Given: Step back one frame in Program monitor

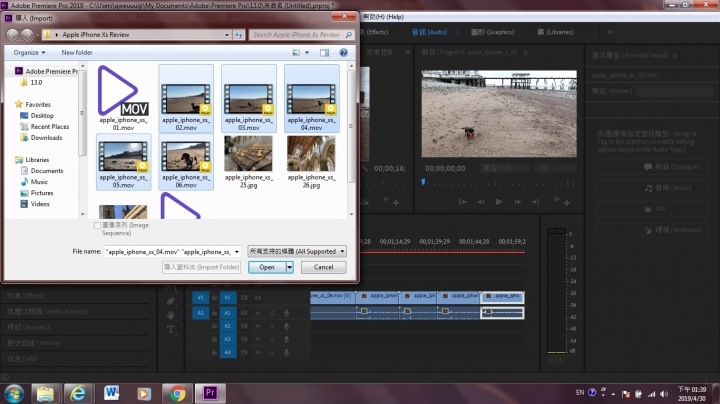Looking at the screenshot, I should coord(480,202).
